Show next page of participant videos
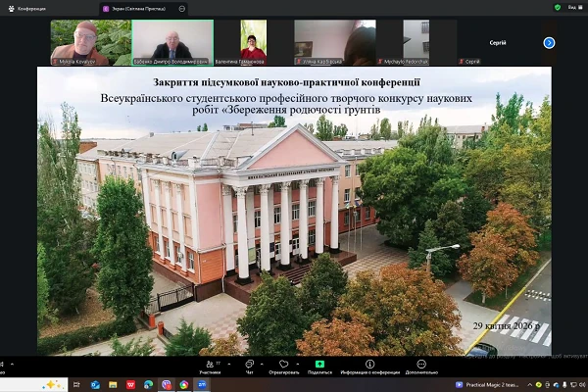 click(549, 43)
